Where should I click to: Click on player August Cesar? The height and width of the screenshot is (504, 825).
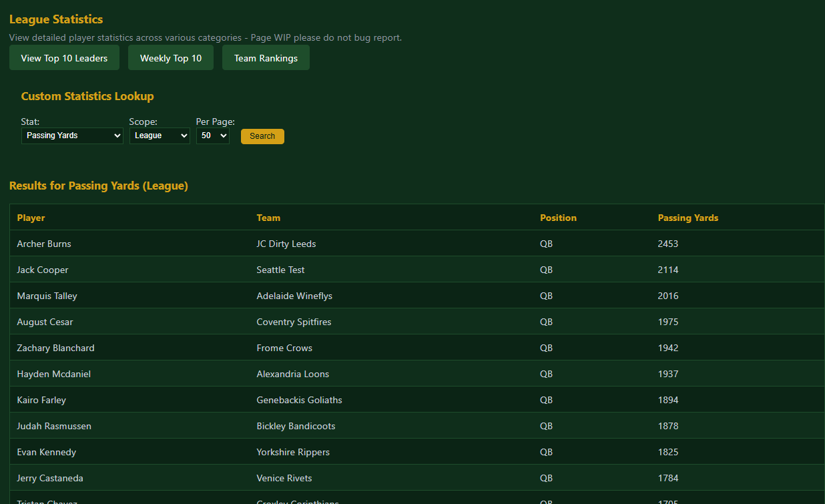click(45, 322)
